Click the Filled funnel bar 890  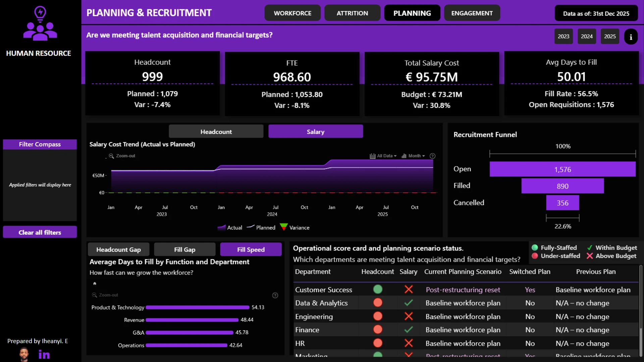[562, 186]
